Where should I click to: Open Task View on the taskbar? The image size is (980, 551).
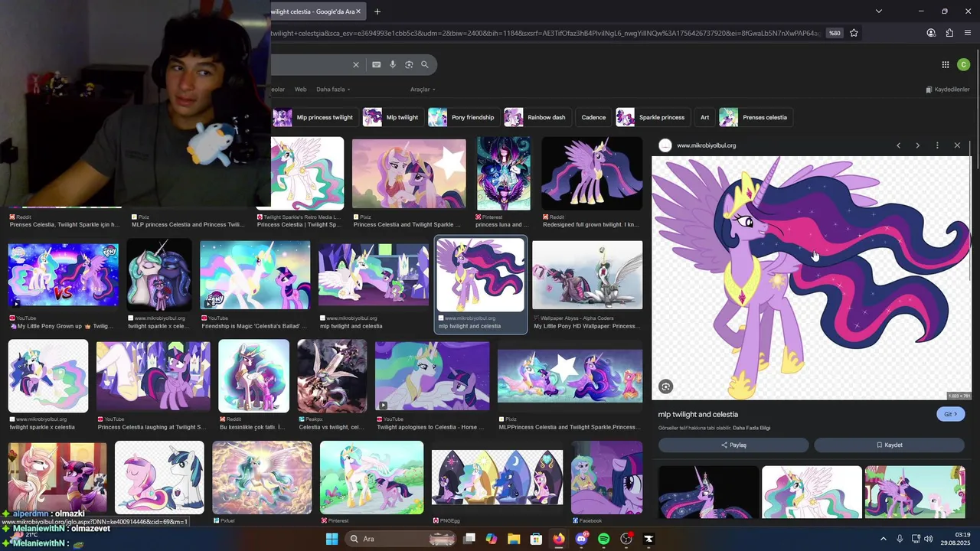pyautogui.click(x=469, y=539)
